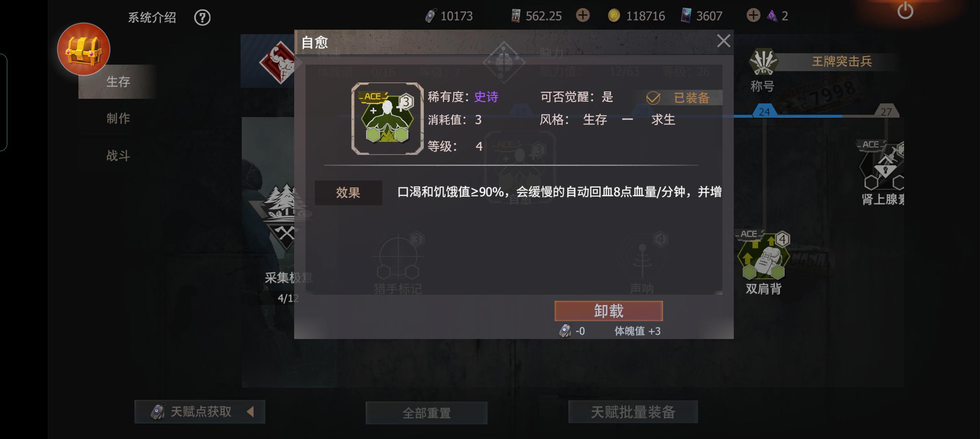980x439 pixels.
Task: Open the golden treasure chest icon
Action: [84, 49]
